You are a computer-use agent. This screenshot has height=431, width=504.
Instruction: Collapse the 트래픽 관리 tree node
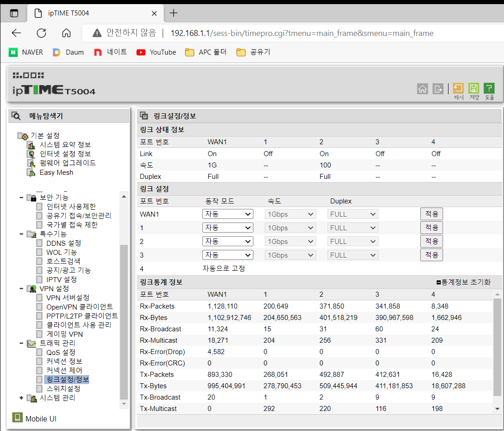pos(21,343)
